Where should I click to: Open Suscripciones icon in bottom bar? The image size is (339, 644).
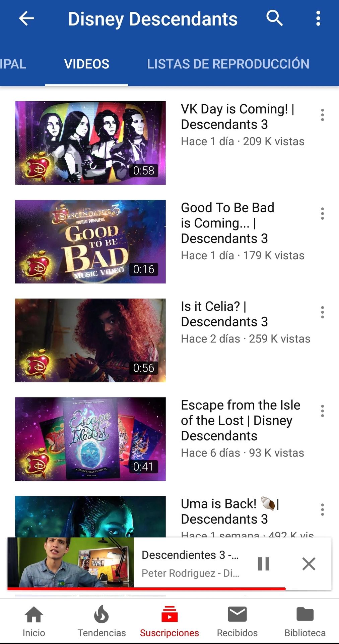pos(169,614)
